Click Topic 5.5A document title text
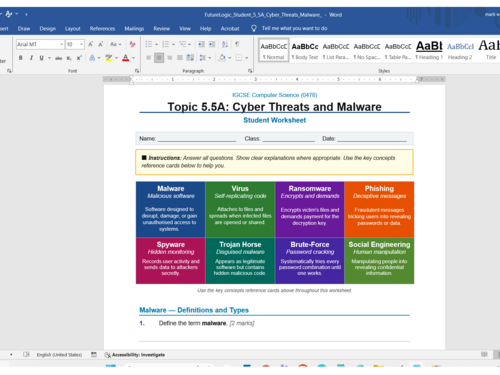The image size is (500, 375). click(274, 107)
